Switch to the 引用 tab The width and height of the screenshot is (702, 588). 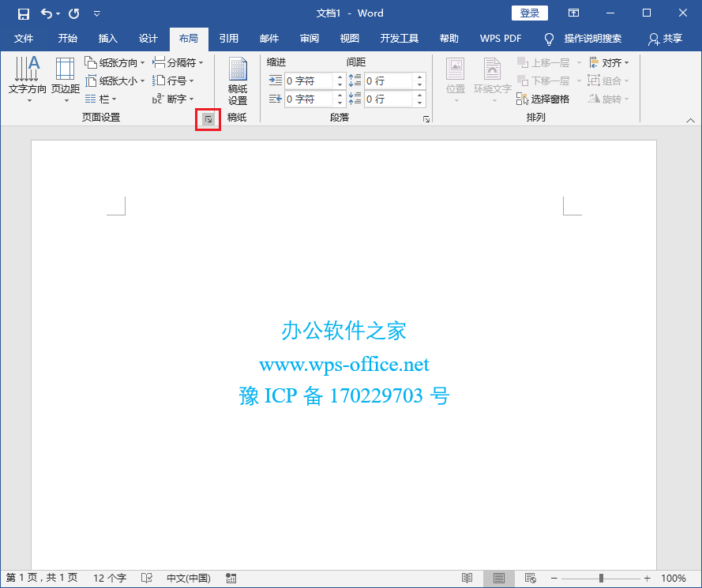coord(229,39)
